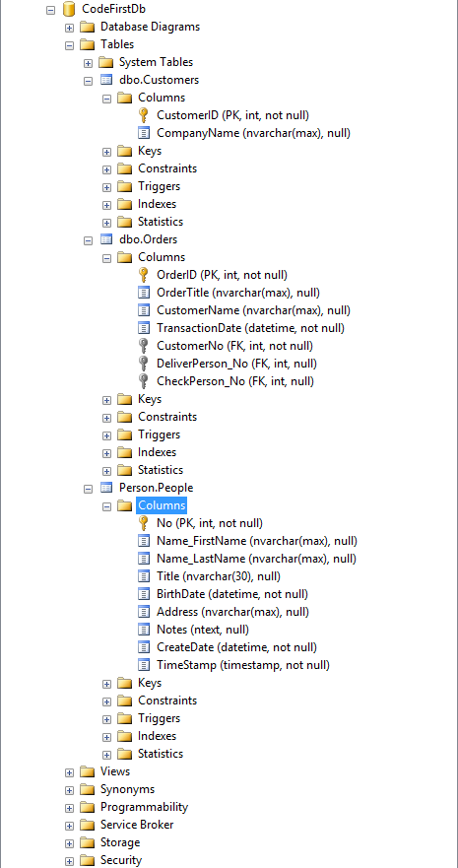Image resolution: width=458 pixels, height=868 pixels.
Task: Click the CustomerName column icon
Action: (143, 310)
